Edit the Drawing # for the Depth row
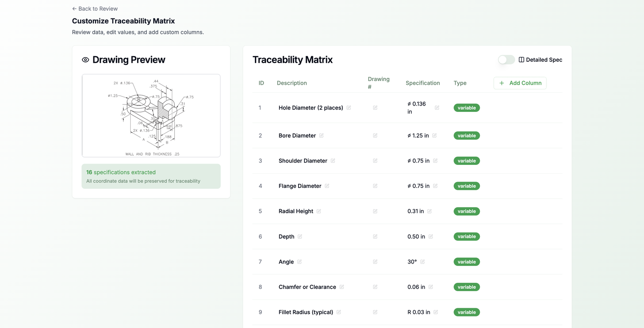The width and height of the screenshot is (644, 328). click(x=375, y=236)
